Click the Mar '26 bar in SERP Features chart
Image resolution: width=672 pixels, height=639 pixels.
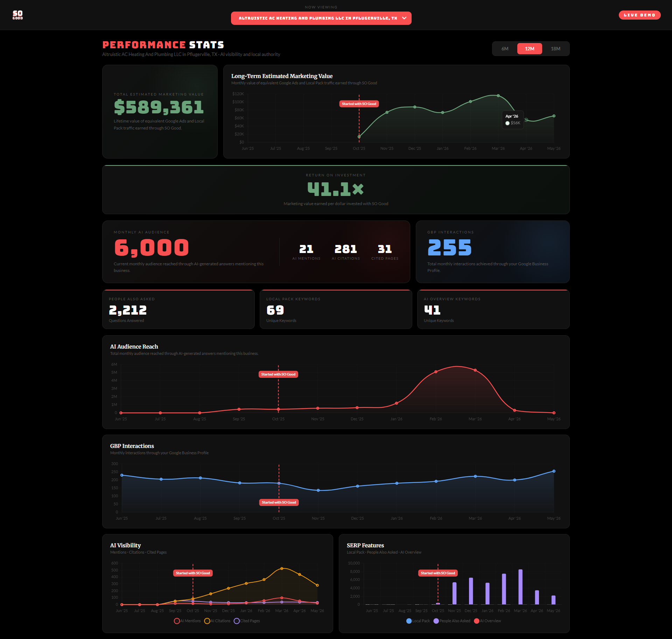(x=520, y=587)
